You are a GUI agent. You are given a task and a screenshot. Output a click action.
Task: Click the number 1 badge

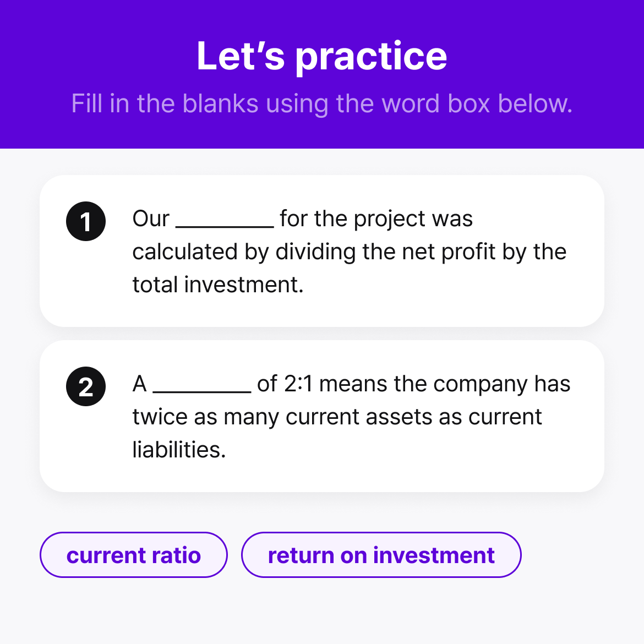click(x=86, y=221)
